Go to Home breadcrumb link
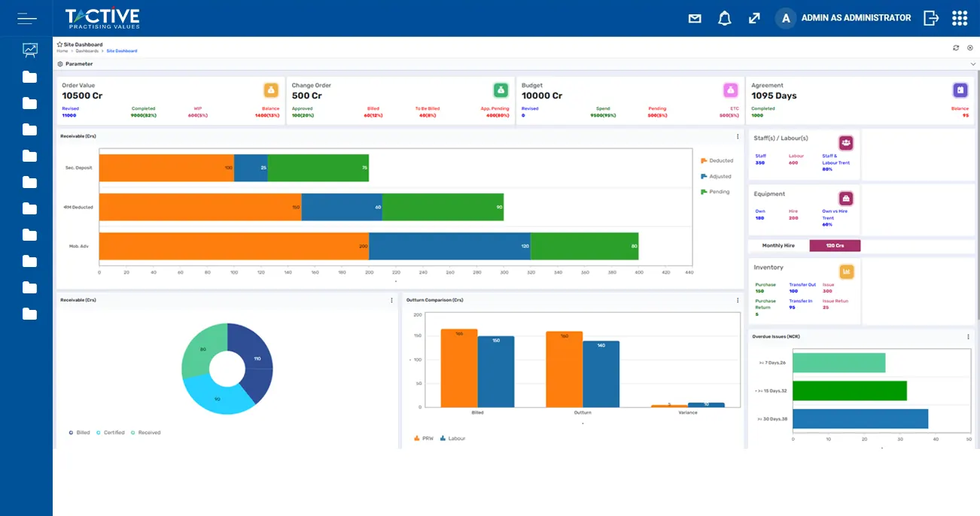 (x=62, y=51)
